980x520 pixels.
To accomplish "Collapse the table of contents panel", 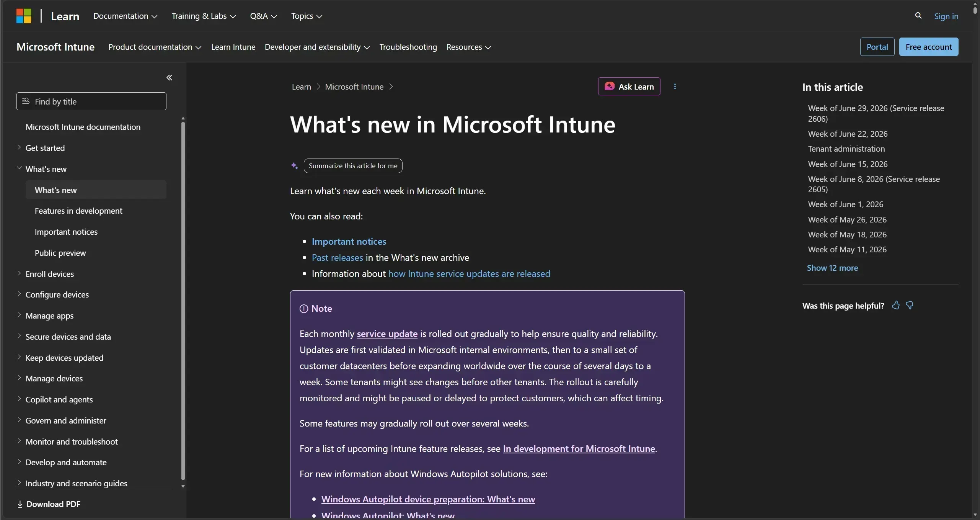I will (170, 78).
